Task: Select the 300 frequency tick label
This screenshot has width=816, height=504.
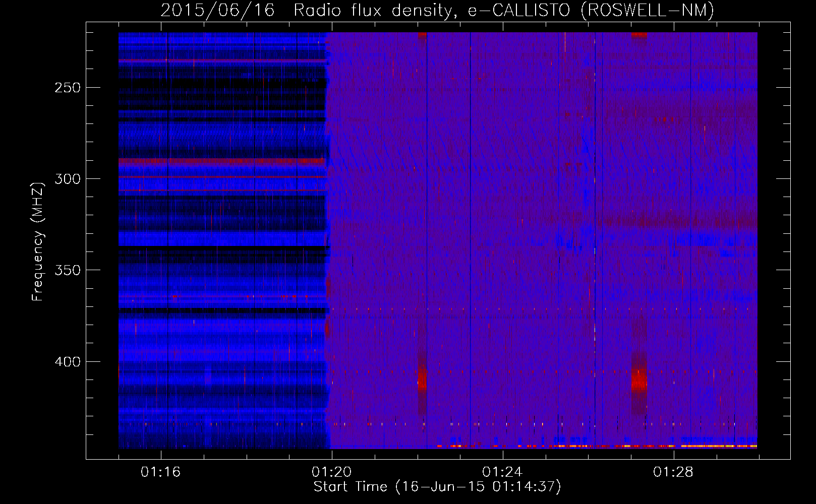Action: coord(67,179)
